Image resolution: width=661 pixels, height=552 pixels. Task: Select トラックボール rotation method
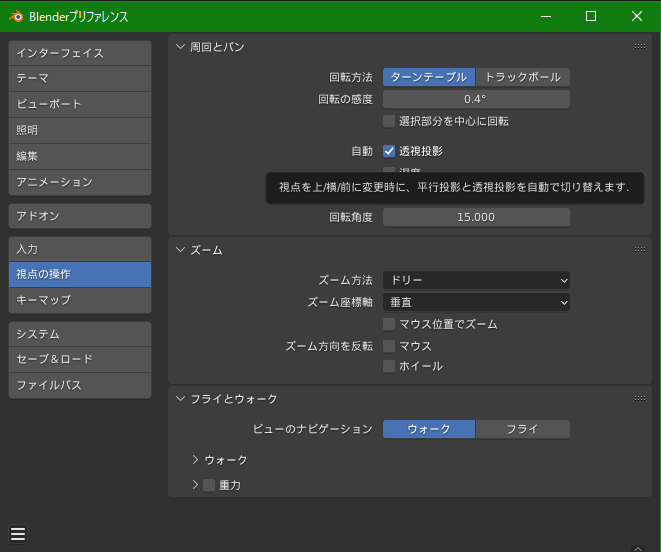[x=523, y=77]
